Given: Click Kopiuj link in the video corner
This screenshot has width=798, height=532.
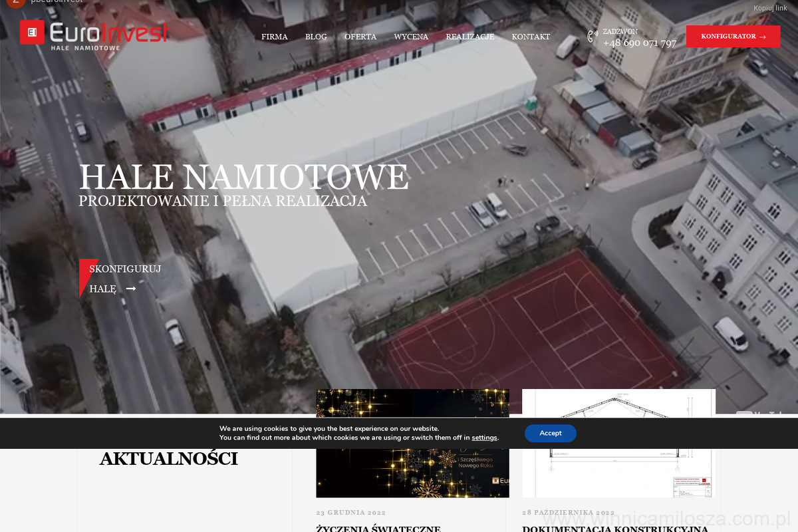Looking at the screenshot, I should (x=769, y=8).
